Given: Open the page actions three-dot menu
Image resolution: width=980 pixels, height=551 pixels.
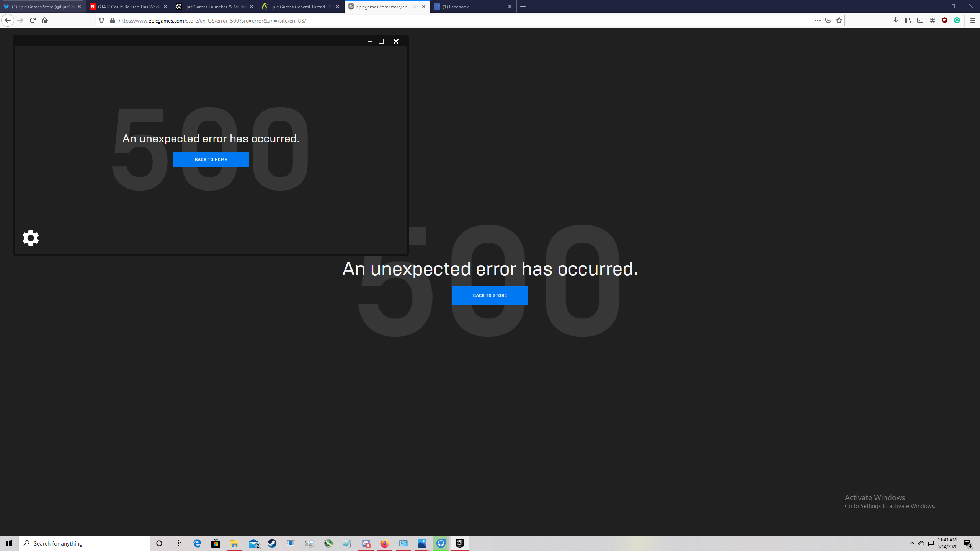Looking at the screenshot, I should coord(817,20).
